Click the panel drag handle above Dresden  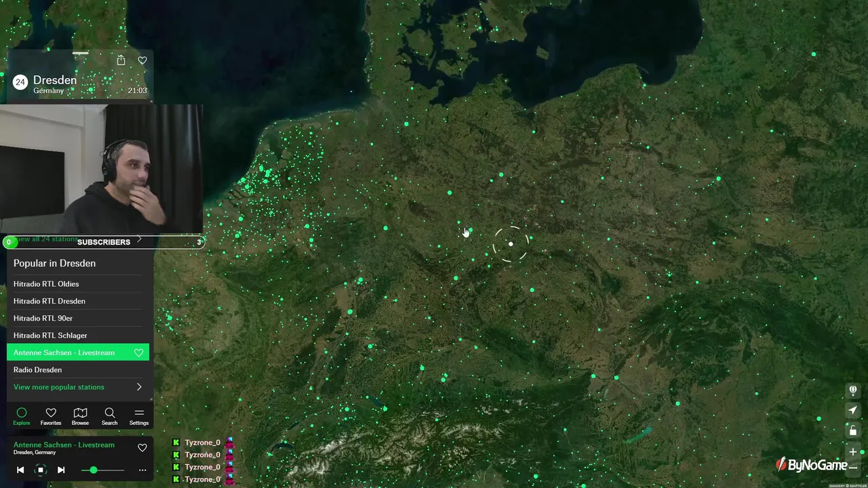80,53
